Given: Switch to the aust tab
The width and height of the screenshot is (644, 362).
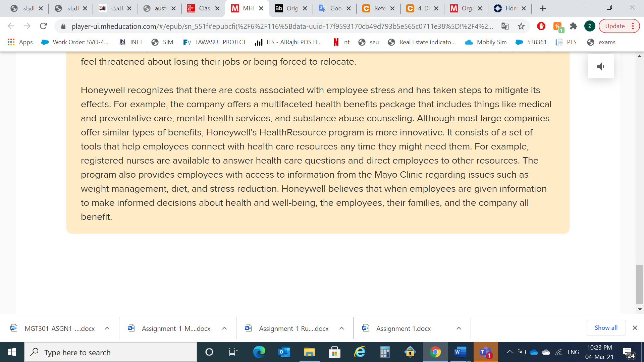Looking at the screenshot, I should pos(159,8).
